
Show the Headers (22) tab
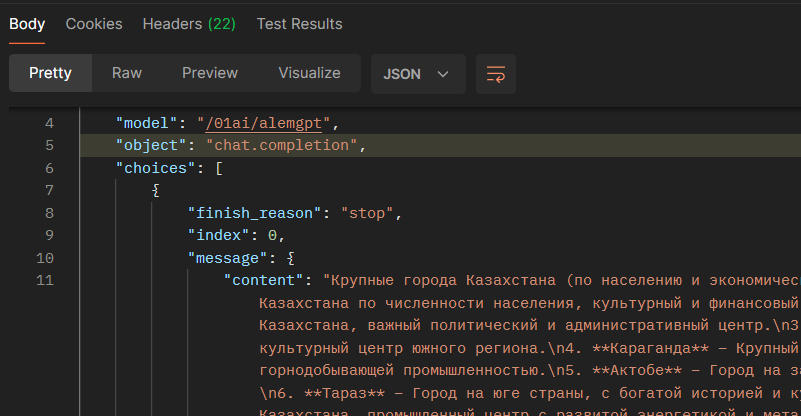(x=189, y=23)
